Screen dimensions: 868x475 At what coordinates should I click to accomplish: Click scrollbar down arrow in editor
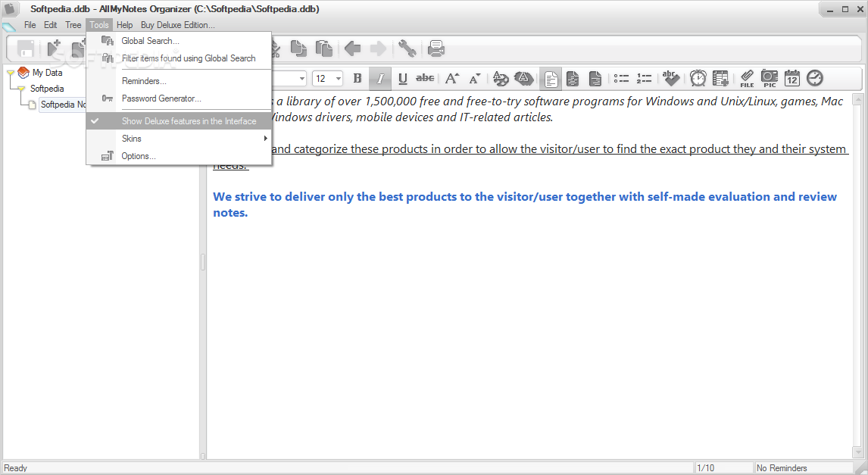(x=857, y=452)
